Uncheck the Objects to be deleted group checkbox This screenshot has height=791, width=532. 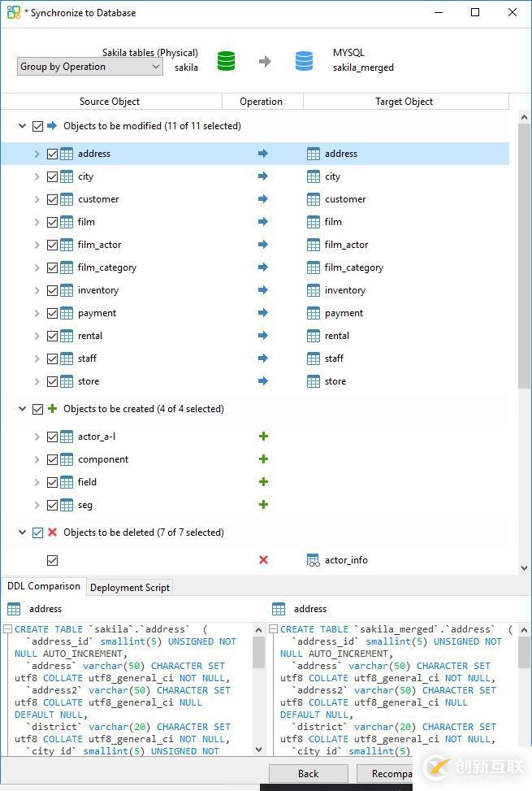38,532
